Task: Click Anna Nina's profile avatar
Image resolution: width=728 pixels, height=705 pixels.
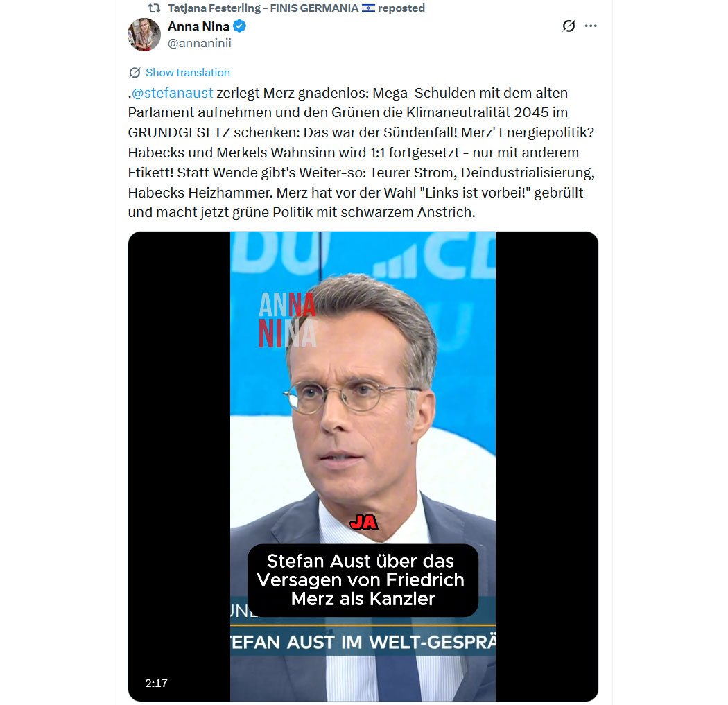Action: pos(144,35)
